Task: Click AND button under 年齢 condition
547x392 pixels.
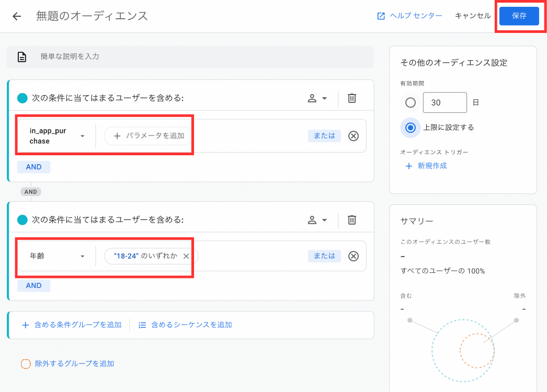Action: tap(34, 285)
